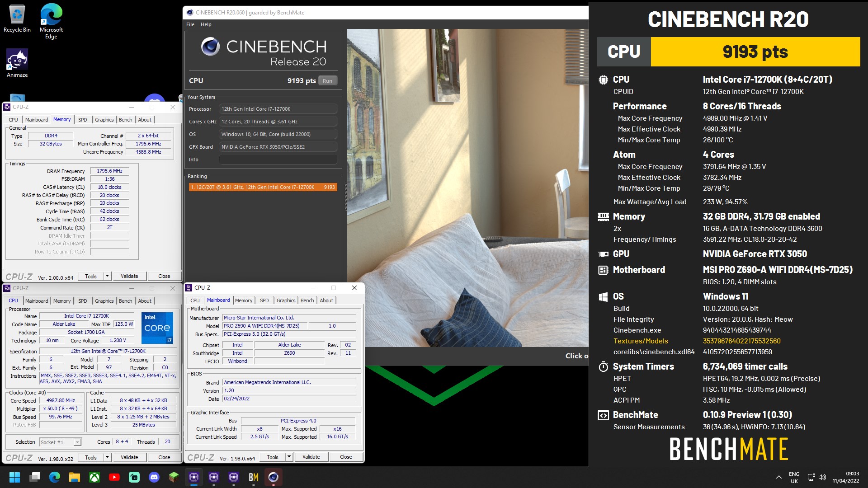
Task: Click the GPU icon in BenchMate panel
Action: [603, 254]
